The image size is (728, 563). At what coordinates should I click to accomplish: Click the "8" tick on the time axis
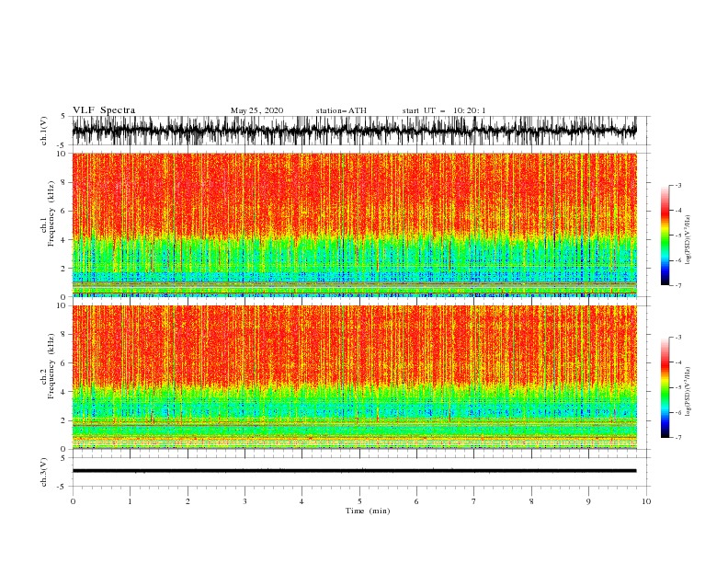click(x=531, y=501)
